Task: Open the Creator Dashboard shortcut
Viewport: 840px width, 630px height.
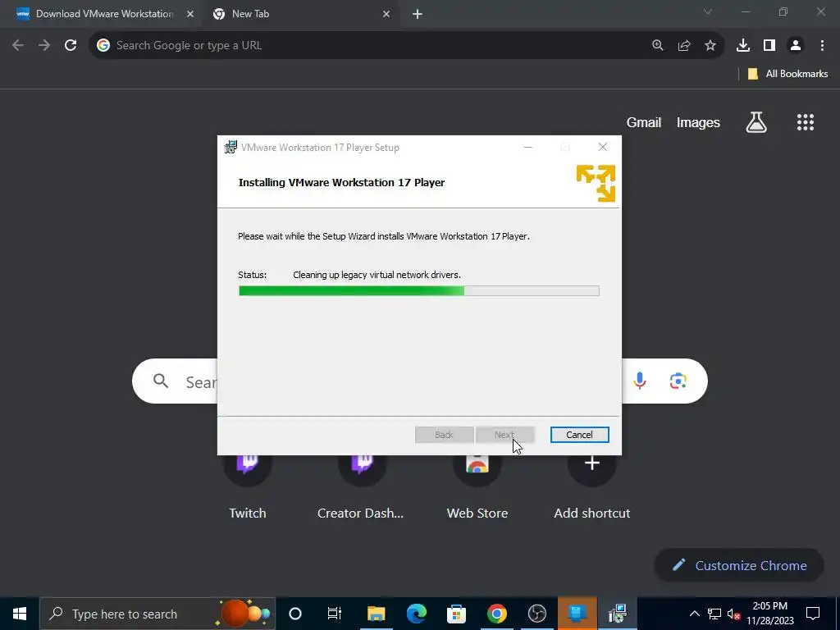Action: (x=362, y=487)
